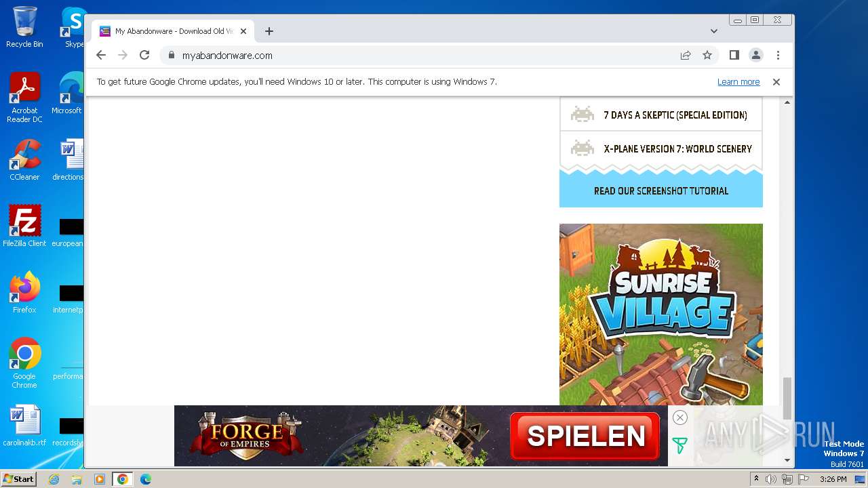
Task: Open Acrobat Reader DC desktop shortcut
Action: (24, 98)
